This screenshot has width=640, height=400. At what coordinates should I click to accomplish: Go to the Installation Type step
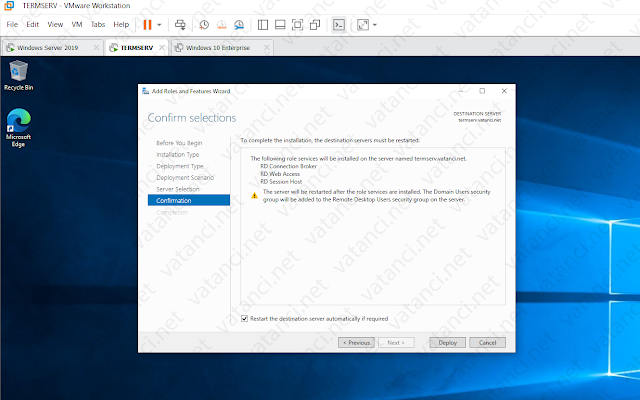point(178,154)
